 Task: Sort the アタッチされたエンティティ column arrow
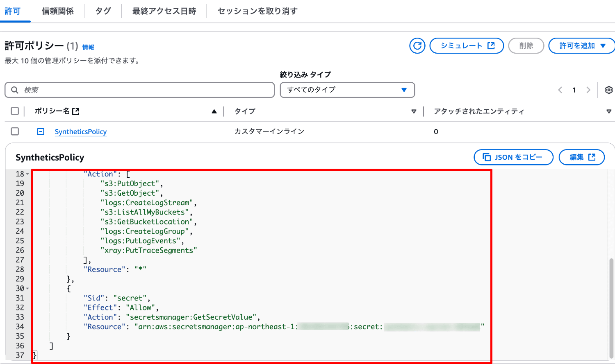coord(609,111)
